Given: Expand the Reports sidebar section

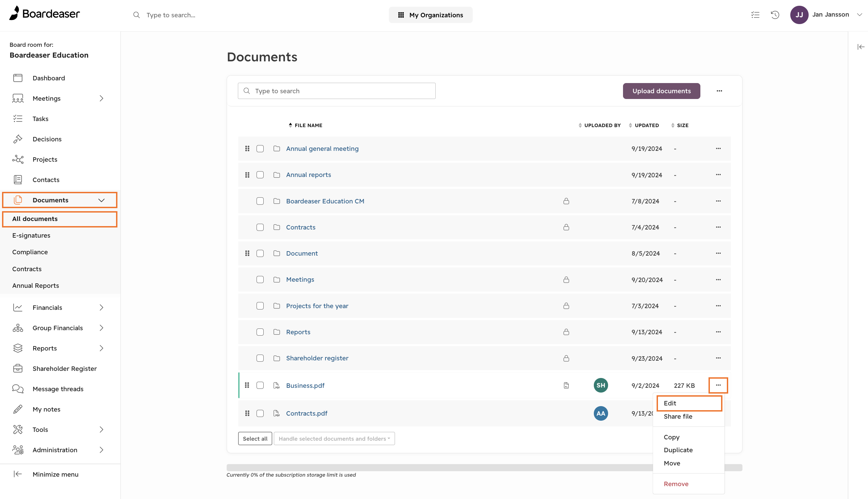Looking at the screenshot, I should [x=101, y=348].
